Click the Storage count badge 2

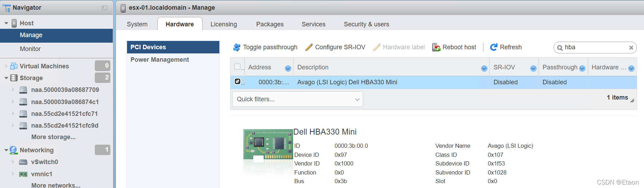pos(103,77)
